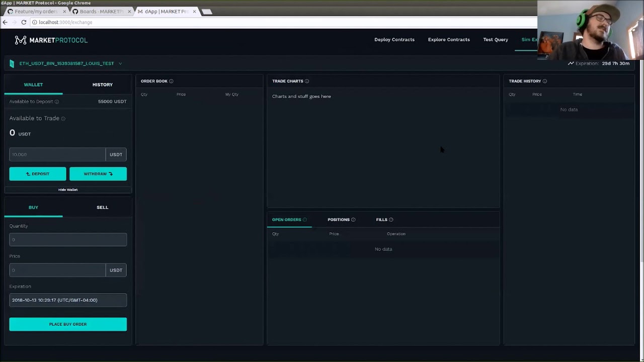Select the Wallet tab
Screen dimensions: 644x362
(33, 84)
